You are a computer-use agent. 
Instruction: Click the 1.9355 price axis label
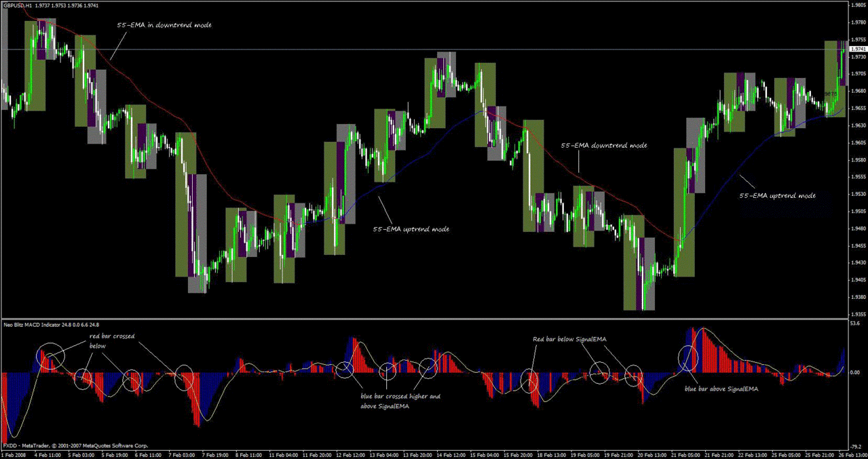pos(858,315)
